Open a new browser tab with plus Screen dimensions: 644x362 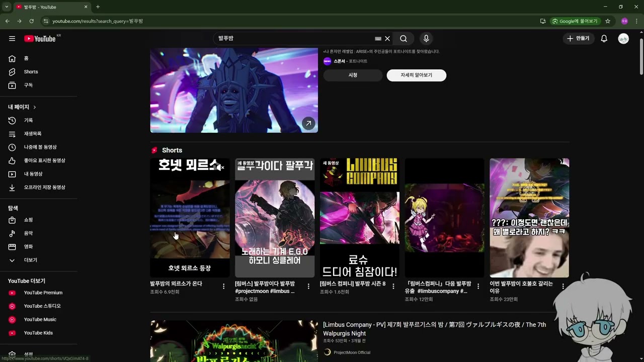click(x=98, y=7)
